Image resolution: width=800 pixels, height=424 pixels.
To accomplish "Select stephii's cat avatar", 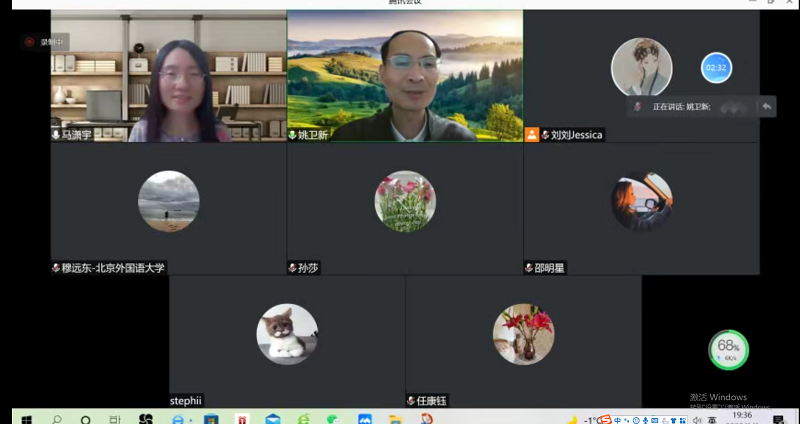I will pyautogui.click(x=287, y=334).
